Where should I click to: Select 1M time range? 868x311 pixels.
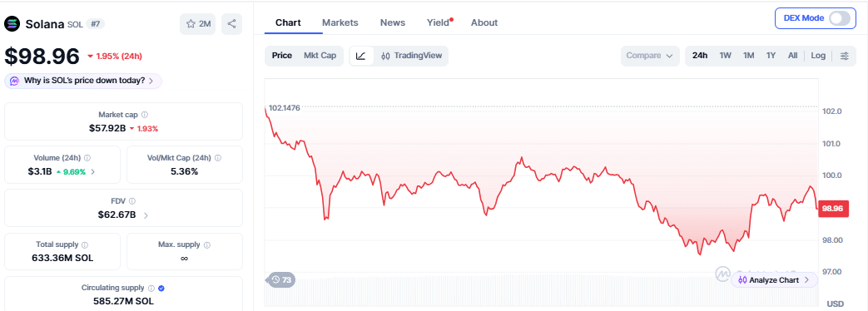click(748, 56)
